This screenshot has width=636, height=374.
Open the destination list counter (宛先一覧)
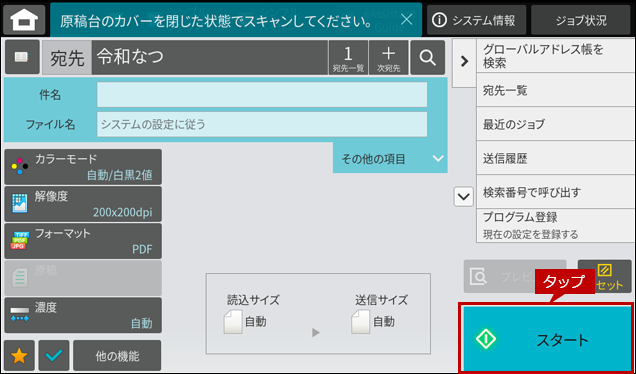pyautogui.click(x=348, y=58)
